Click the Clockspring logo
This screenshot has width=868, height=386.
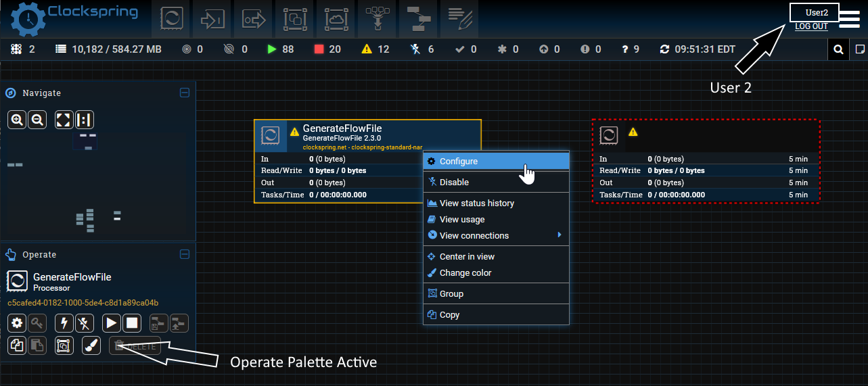pyautogui.click(x=74, y=19)
